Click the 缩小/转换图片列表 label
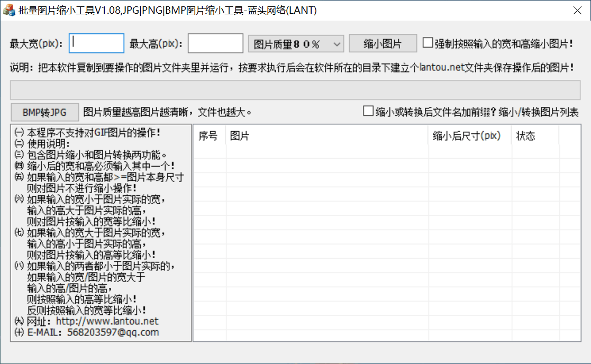The image size is (591, 364). pos(538,112)
